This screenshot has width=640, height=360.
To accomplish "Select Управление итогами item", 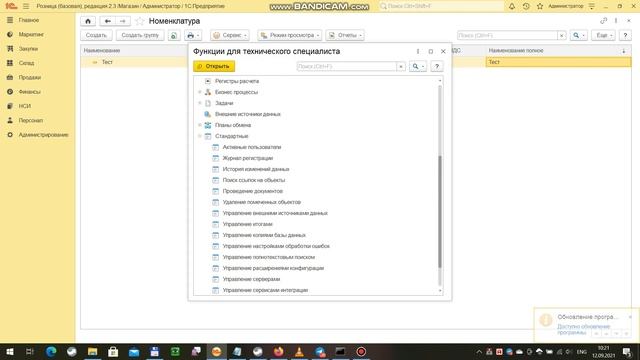I will pyautogui.click(x=247, y=224).
